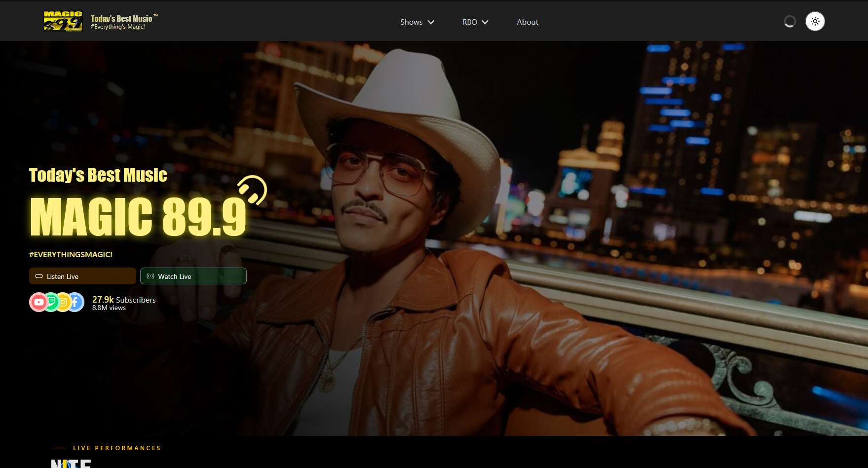Click the header text "#Everything's Magic!"
The height and width of the screenshot is (468, 868).
[118, 27]
